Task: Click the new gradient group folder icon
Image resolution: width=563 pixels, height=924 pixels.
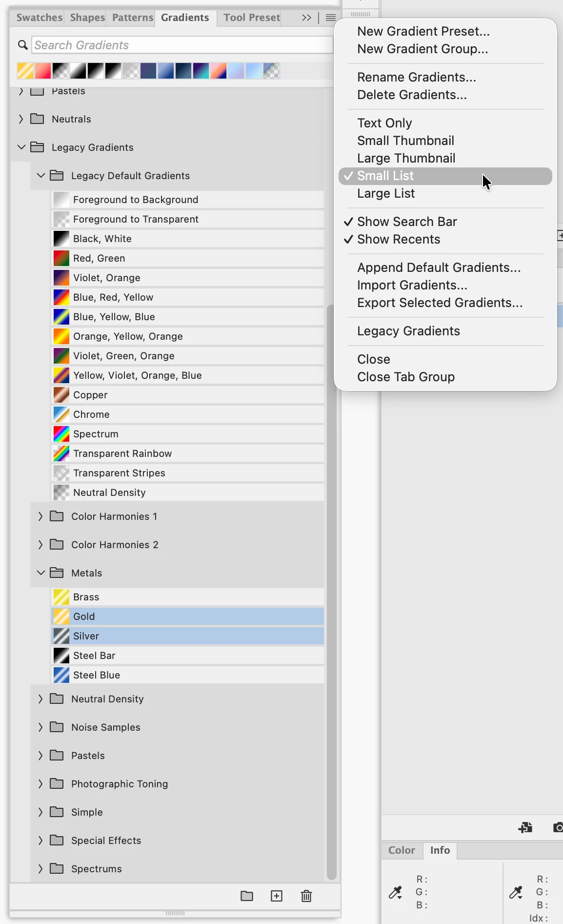Action: [x=247, y=896]
